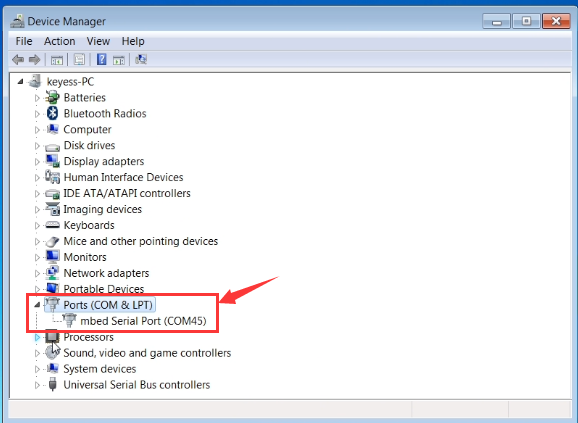Select the Display adapters item
The height and width of the screenshot is (423, 578).
pos(104,161)
